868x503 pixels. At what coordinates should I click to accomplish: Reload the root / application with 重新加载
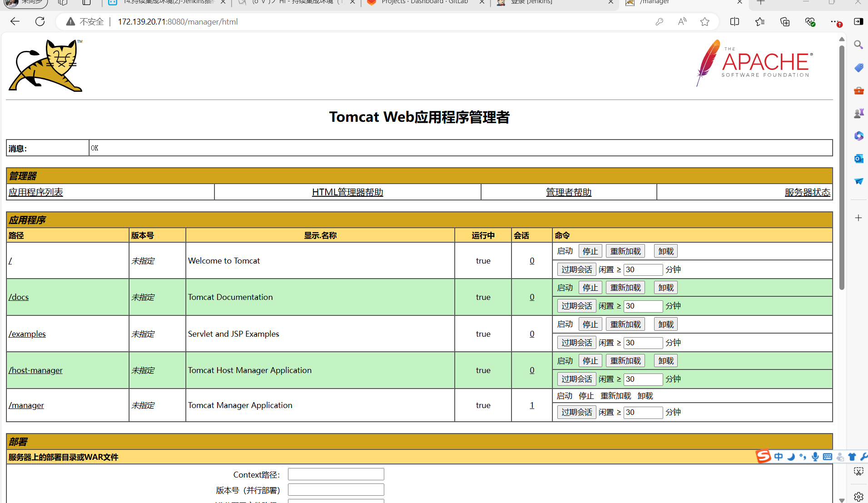coord(625,251)
